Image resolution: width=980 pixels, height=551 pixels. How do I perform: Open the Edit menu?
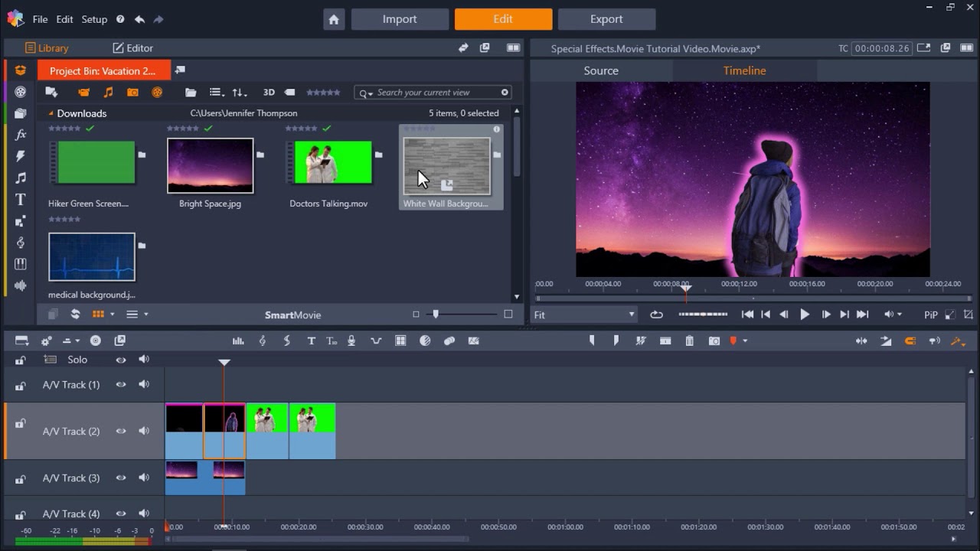click(x=64, y=19)
